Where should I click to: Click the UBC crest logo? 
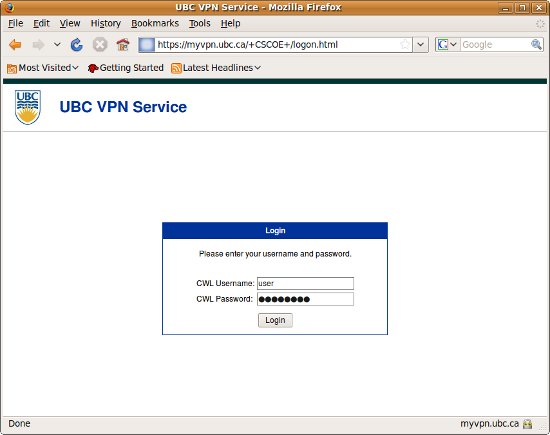(x=28, y=107)
